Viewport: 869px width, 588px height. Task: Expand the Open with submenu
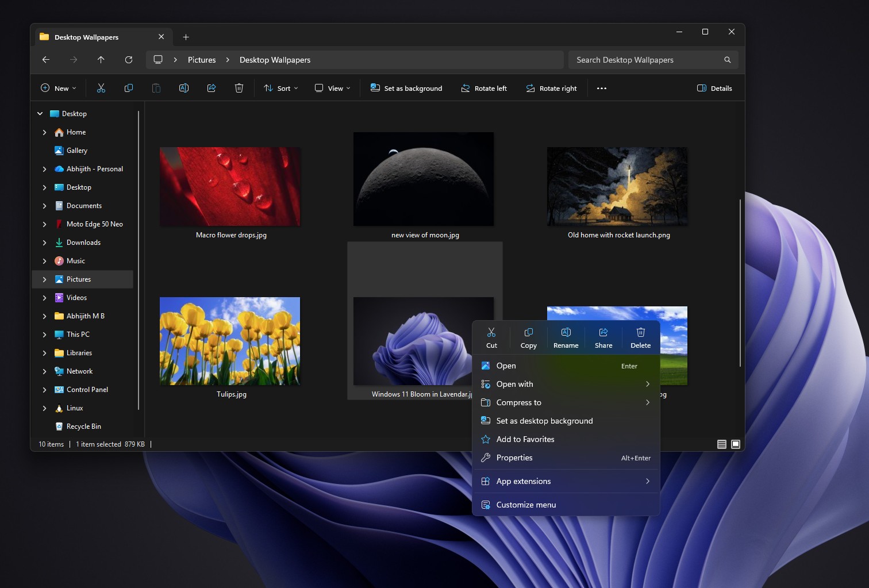tap(566, 384)
